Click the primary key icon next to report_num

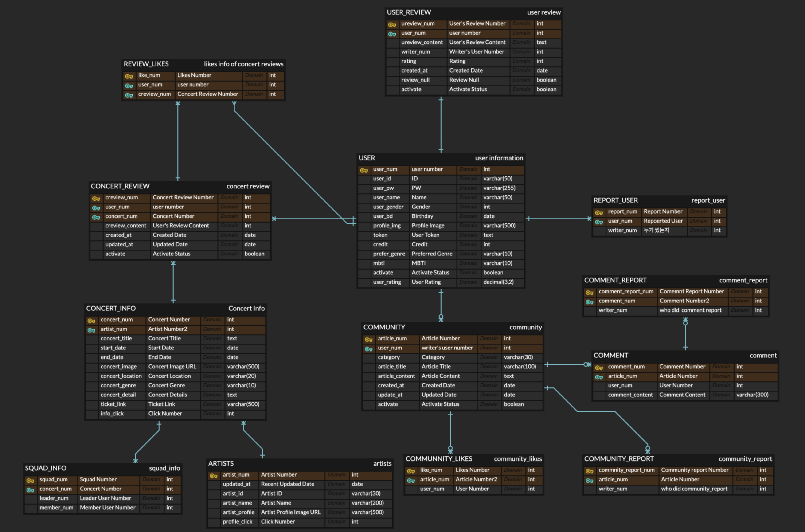click(x=599, y=212)
